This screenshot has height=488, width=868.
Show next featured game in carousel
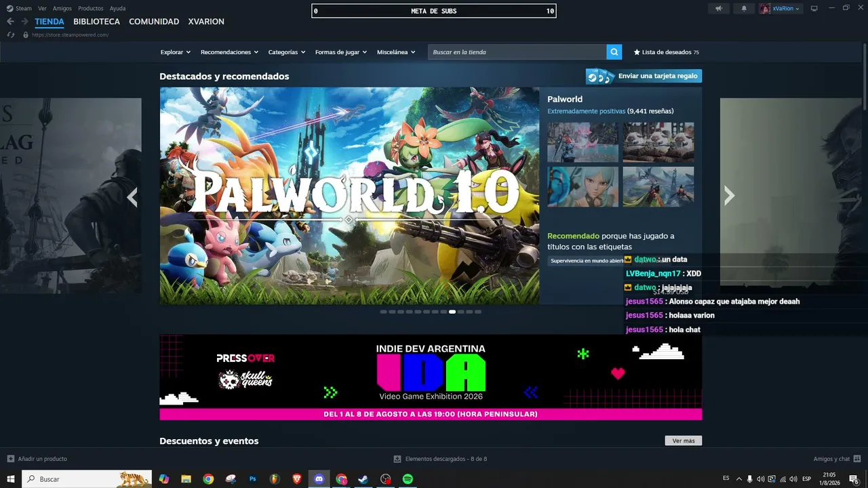[x=729, y=196]
